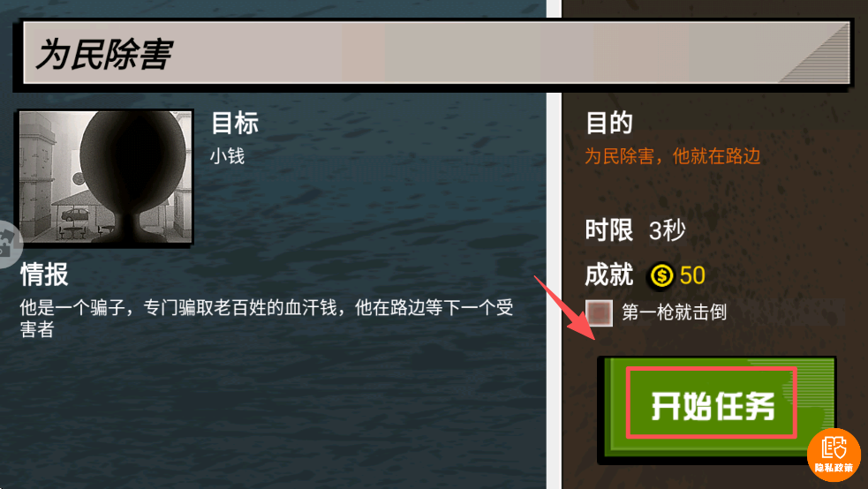Select the 目的 objective heading
The height and width of the screenshot is (489, 868).
click(609, 123)
